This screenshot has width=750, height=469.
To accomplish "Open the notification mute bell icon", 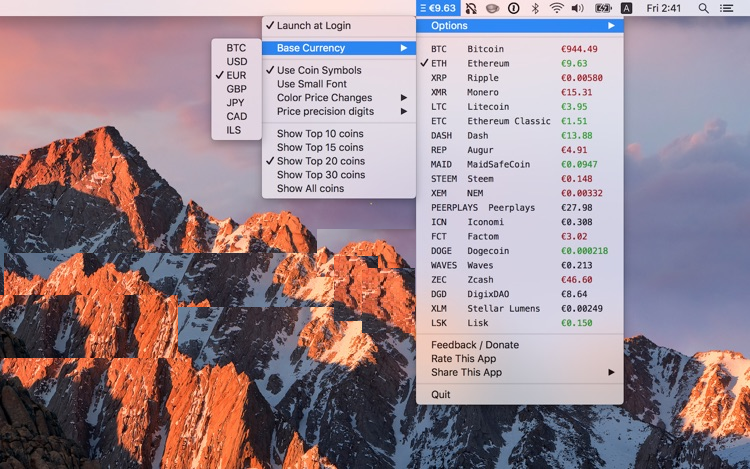I will coord(471,8).
